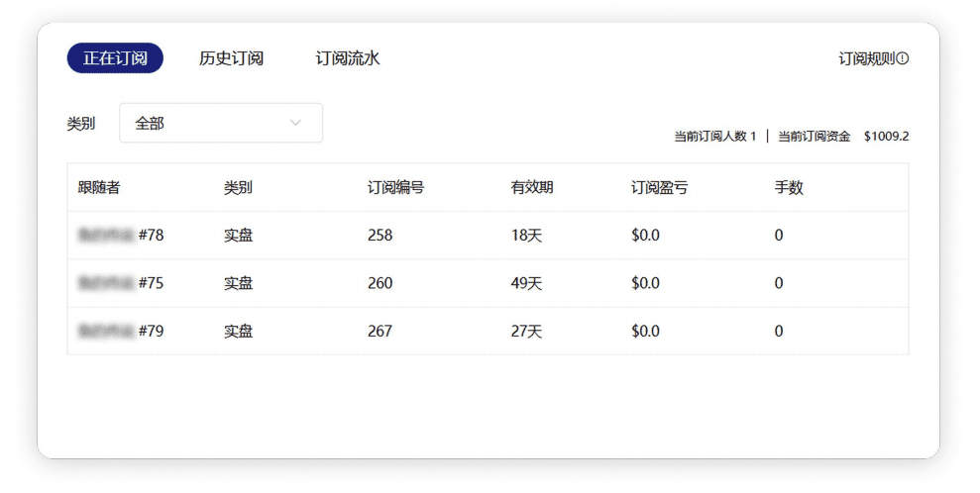
Task: Click the 有效期 column header
Action: coord(532,187)
